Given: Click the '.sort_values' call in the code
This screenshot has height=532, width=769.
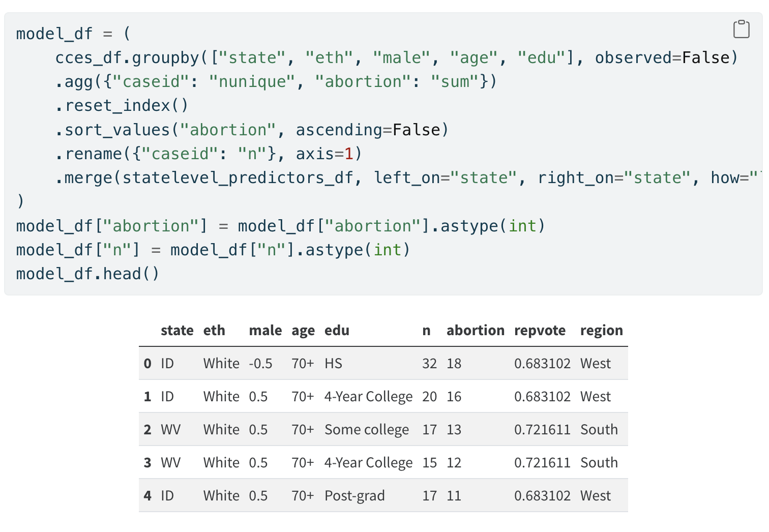Looking at the screenshot, I should [112, 130].
